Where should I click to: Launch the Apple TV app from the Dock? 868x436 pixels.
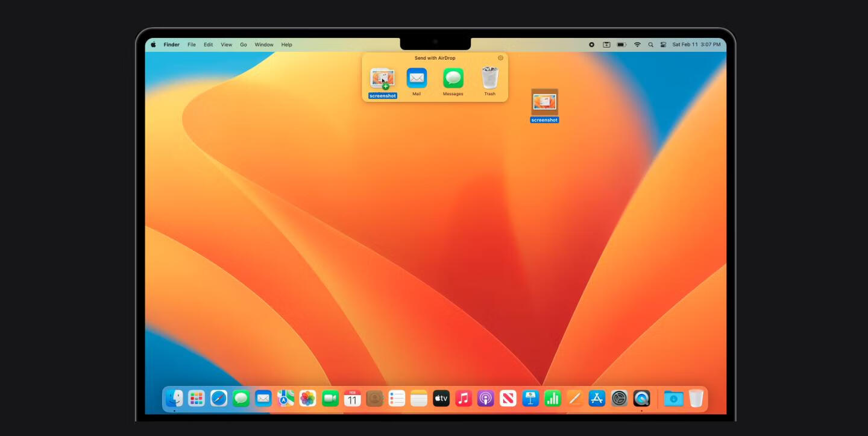(x=441, y=398)
